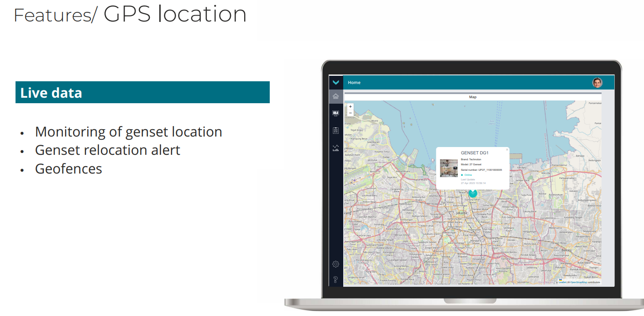This screenshot has height=316, width=644.
Task: Click the home icon in sidebar
Action: click(336, 96)
